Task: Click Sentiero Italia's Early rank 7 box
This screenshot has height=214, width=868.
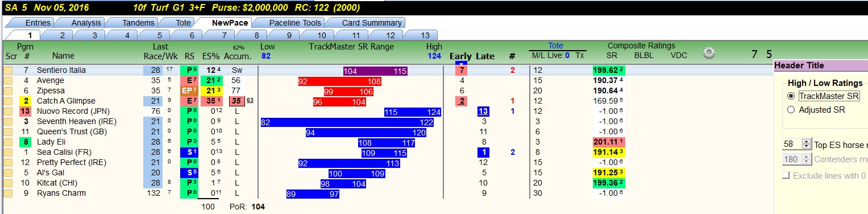Action: pyautogui.click(x=462, y=70)
